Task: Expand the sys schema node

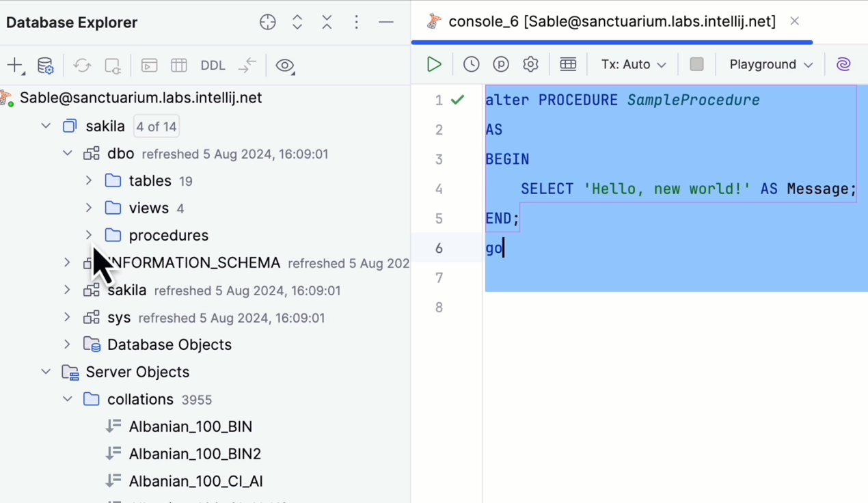Action: tap(67, 317)
